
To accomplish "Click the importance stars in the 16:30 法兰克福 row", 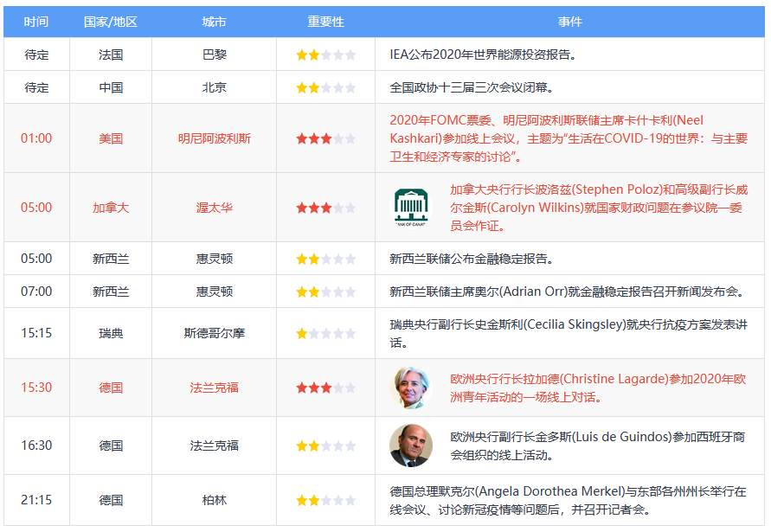I will (325, 445).
